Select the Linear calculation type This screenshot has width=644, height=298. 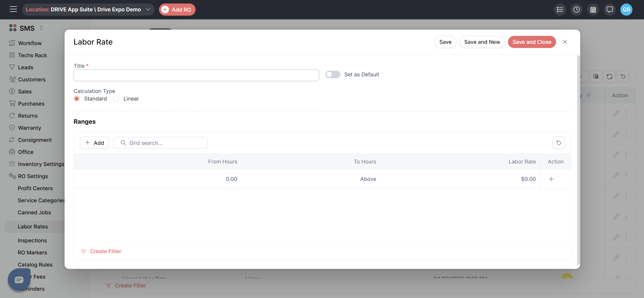click(x=116, y=99)
